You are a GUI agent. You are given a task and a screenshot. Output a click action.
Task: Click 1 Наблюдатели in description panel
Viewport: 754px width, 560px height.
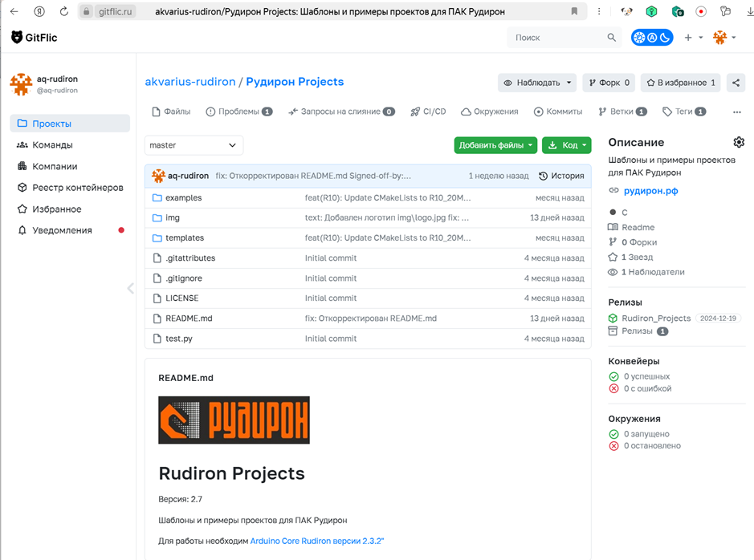coord(653,272)
